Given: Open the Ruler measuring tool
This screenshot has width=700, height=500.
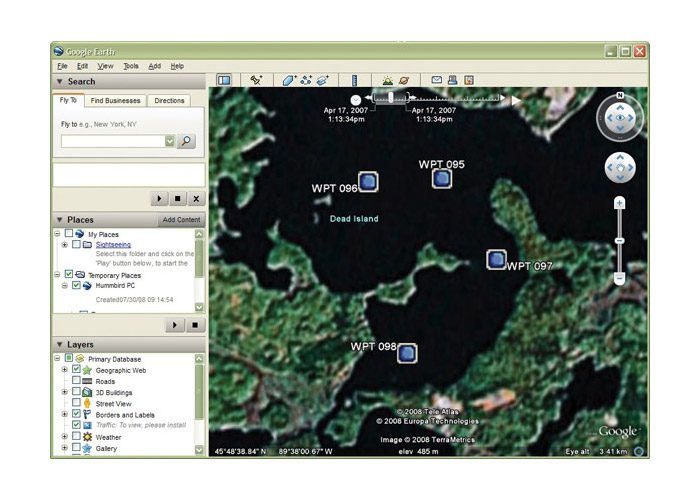Looking at the screenshot, I should click(x=354, y=80).
